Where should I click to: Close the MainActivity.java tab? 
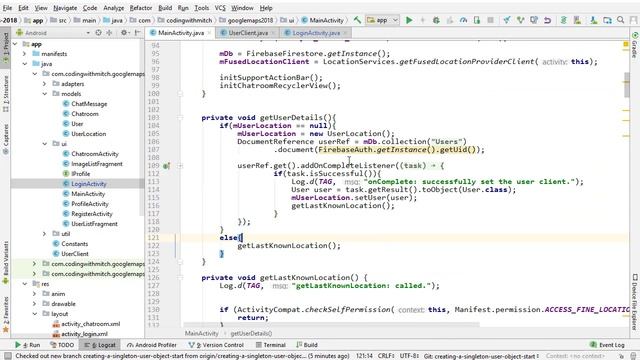pyautogui.click(x=209, y=33)
